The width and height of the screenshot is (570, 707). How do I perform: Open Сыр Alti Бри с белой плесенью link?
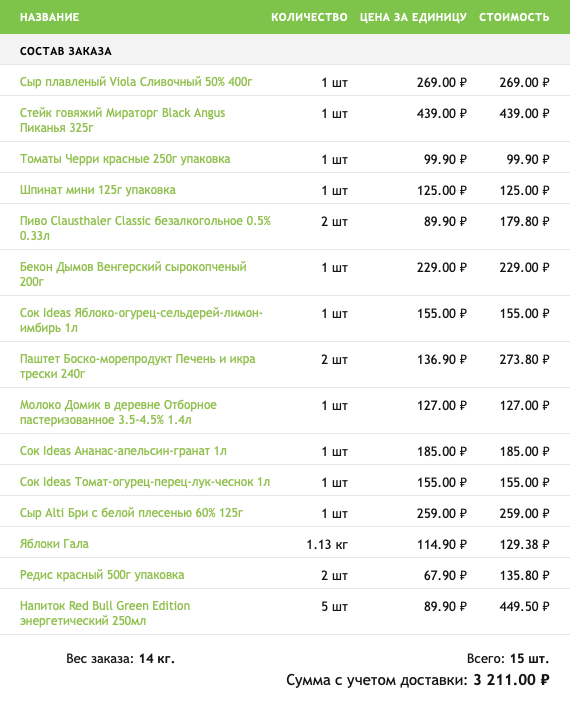(131, 513)
